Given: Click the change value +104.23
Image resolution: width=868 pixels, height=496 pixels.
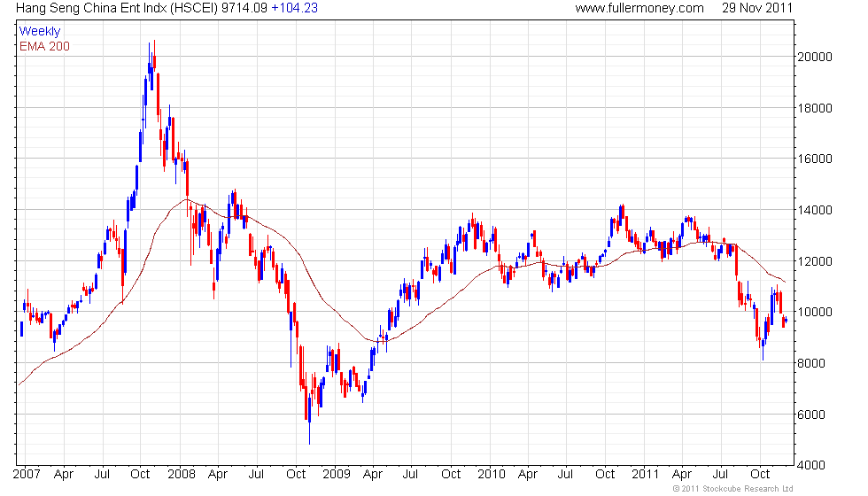Looking at the screenshot, I should click(x=294, y=8).
